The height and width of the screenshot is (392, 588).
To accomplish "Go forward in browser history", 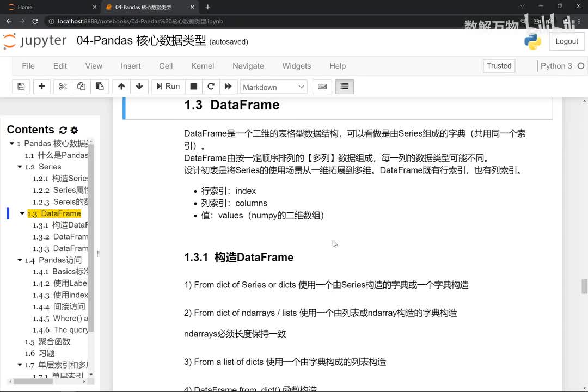I will point(22,21).
